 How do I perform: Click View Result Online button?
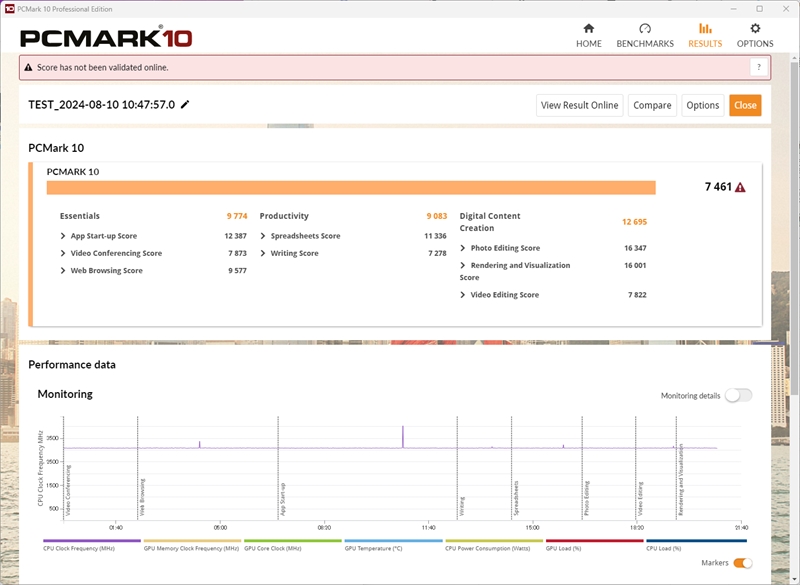pyautogui.click(x=579, y=105)
